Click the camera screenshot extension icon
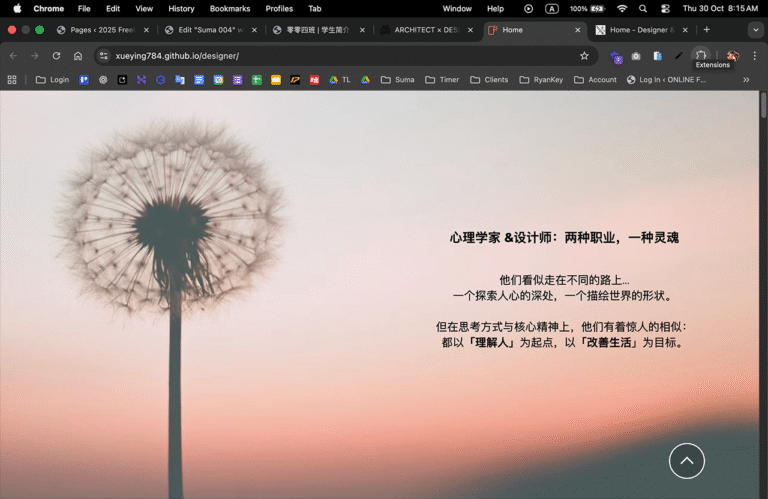 click(636, 56)
